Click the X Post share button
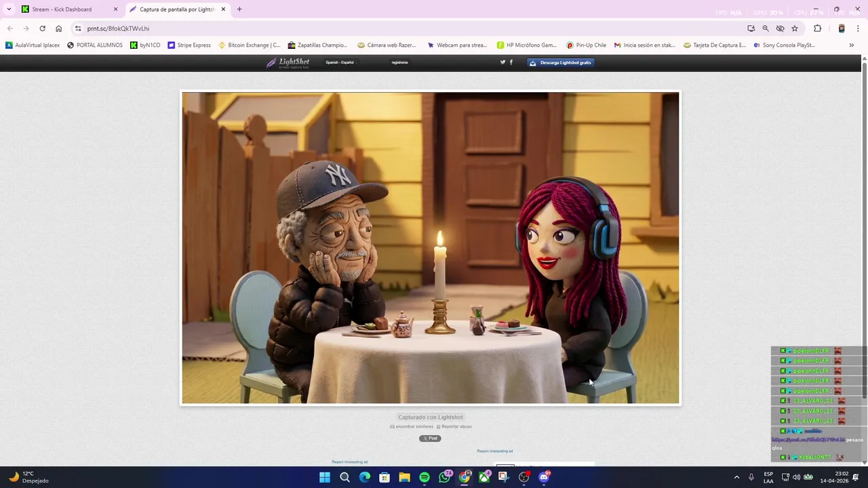This screenshot has width=868, height=488. tap(430, 439)
